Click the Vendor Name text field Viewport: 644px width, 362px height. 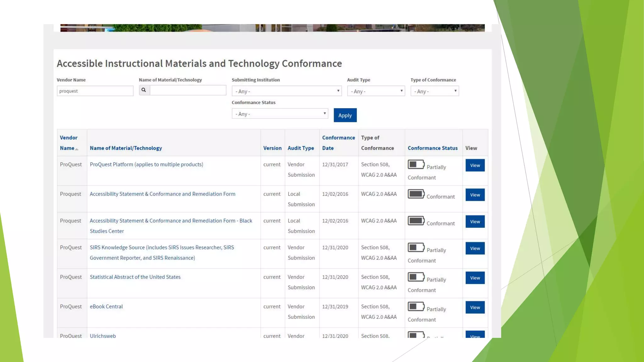[95, 91]
